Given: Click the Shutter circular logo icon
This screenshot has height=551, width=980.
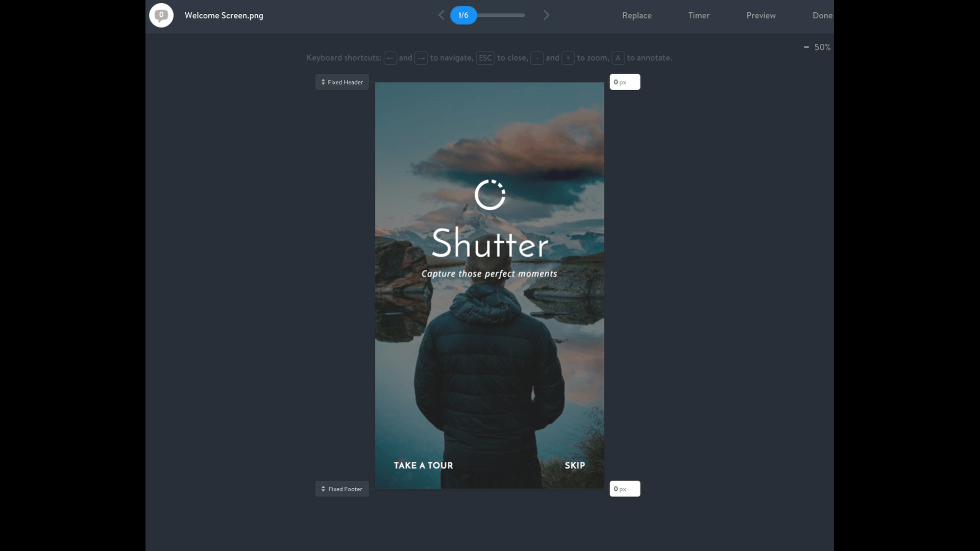Looking at the screenshot, I should pos(489,194).
